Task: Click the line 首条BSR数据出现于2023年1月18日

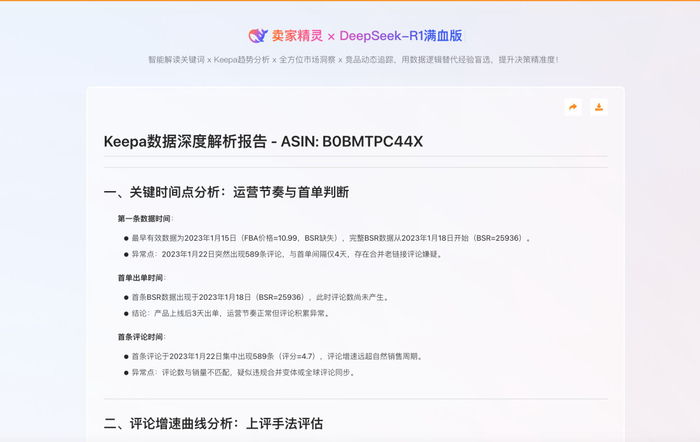Action: pyautogui.click(x=260, y=297)
